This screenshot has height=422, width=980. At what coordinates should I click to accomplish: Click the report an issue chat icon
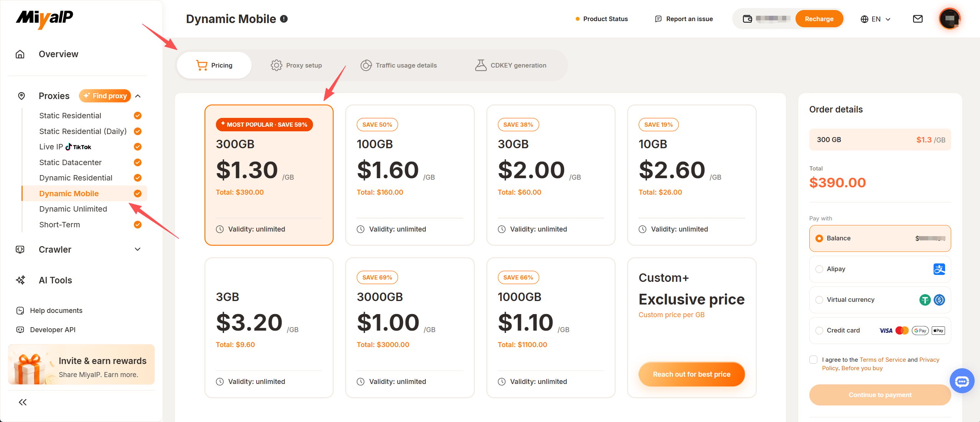pos(659,19)
